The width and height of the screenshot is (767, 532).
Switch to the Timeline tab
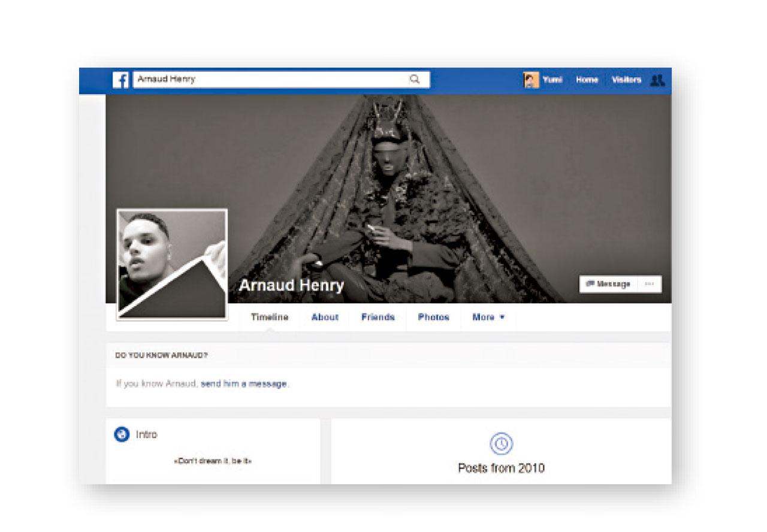click(270, 318)
